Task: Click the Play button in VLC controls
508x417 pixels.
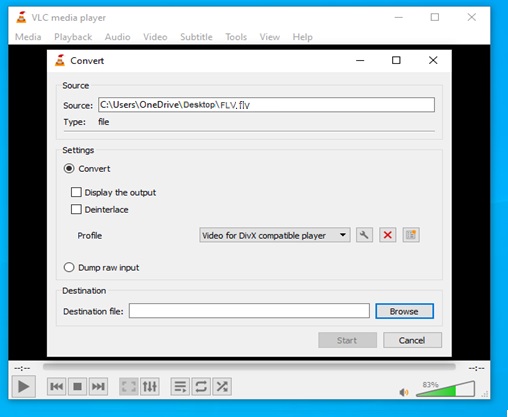Action: click(23, 386)
